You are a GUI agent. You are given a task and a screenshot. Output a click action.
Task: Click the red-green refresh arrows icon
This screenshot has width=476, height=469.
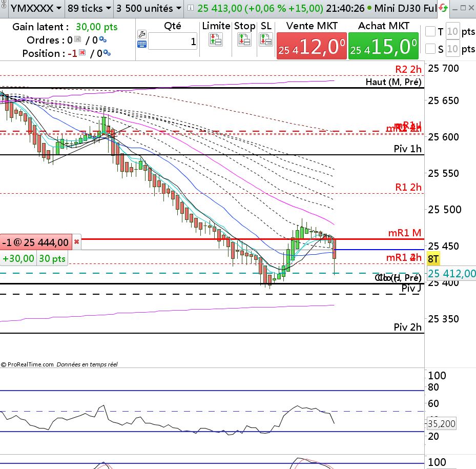click(444, 8)
